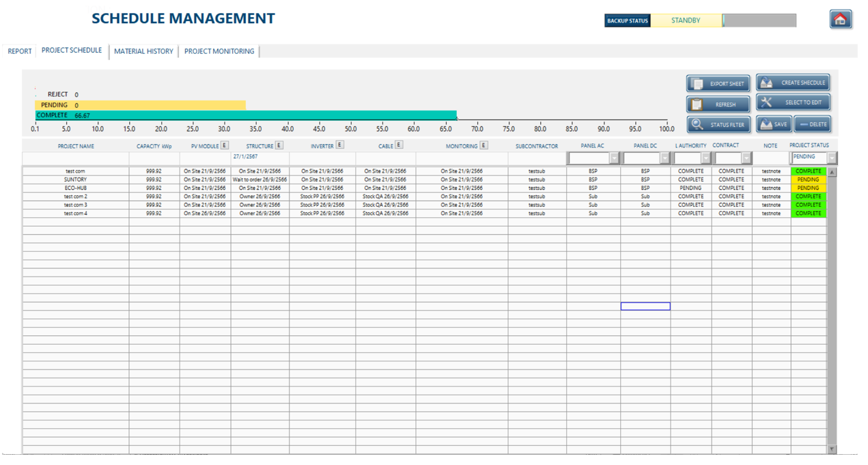The width and height of the screenshot is (868, 465).
Task: Click 'test com 2' Panel AC Sub cell
Action: click(x=593, y=197)
